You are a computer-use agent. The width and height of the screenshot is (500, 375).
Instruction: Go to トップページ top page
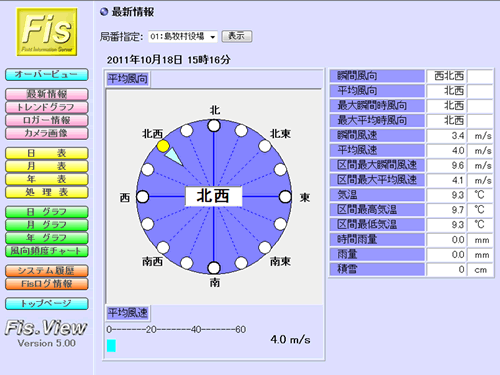pos(47,303)
